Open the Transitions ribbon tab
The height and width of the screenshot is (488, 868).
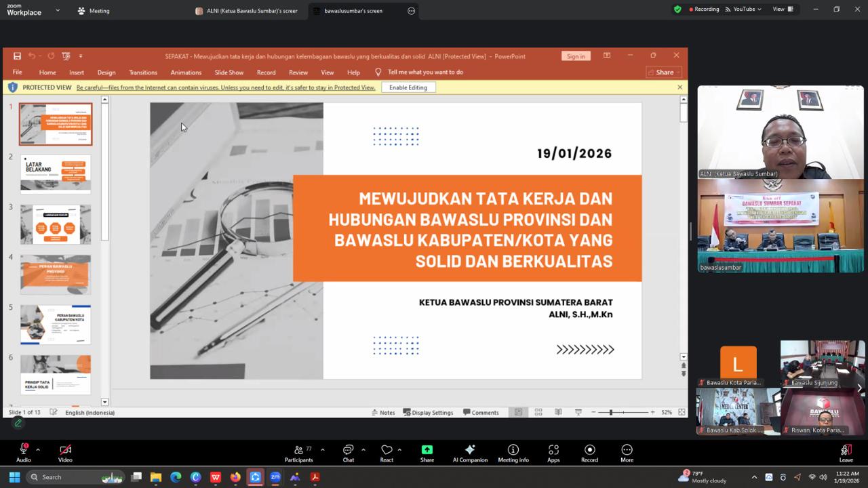coord(143,73)
